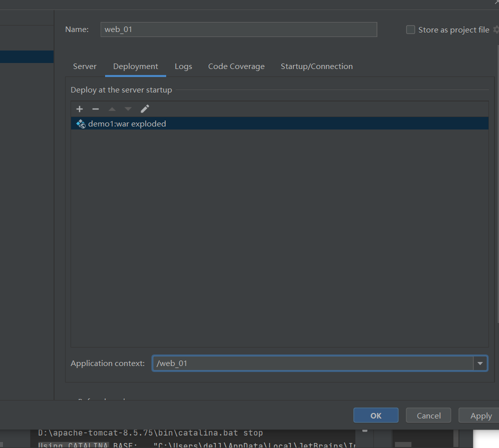Image resolution: width=499 pixels, height=448 pixels.
Task: Select the demo1:war exploded row
Action: click(x=280, y=123)
